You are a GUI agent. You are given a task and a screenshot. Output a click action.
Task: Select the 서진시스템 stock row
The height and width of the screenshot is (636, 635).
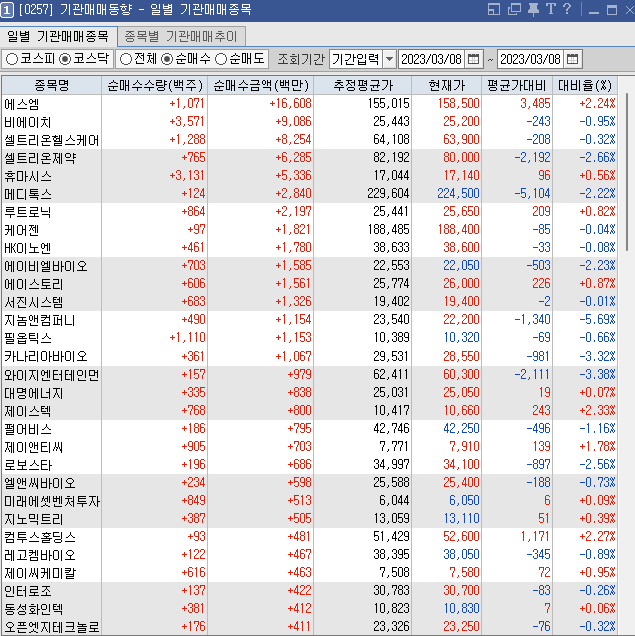(x=310, y=302)
